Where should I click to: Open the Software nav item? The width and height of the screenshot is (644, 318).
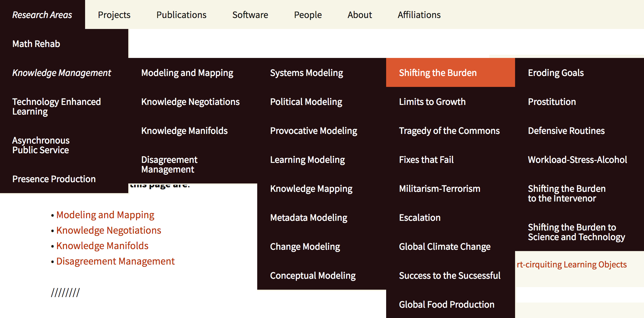tap(250, 15)
